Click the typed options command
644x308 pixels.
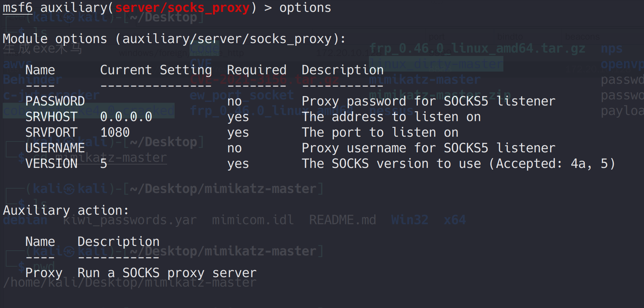pyautogui.click(x=305, y=8)
